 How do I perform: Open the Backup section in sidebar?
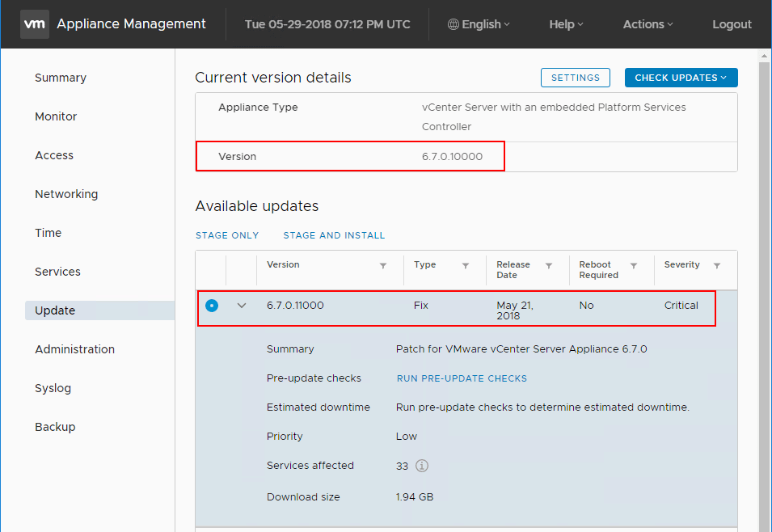click(x=55, y=427)
